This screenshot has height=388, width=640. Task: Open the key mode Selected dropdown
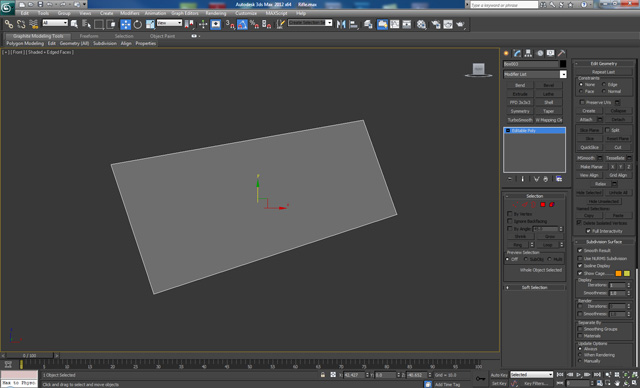tap(531, 375)
